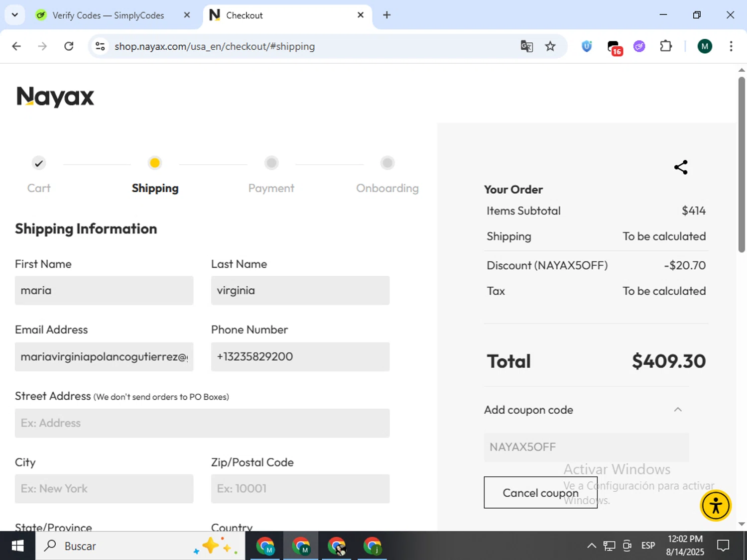Open a new browser tab
This screenshot has height=560, width=747.
point(386,15)
